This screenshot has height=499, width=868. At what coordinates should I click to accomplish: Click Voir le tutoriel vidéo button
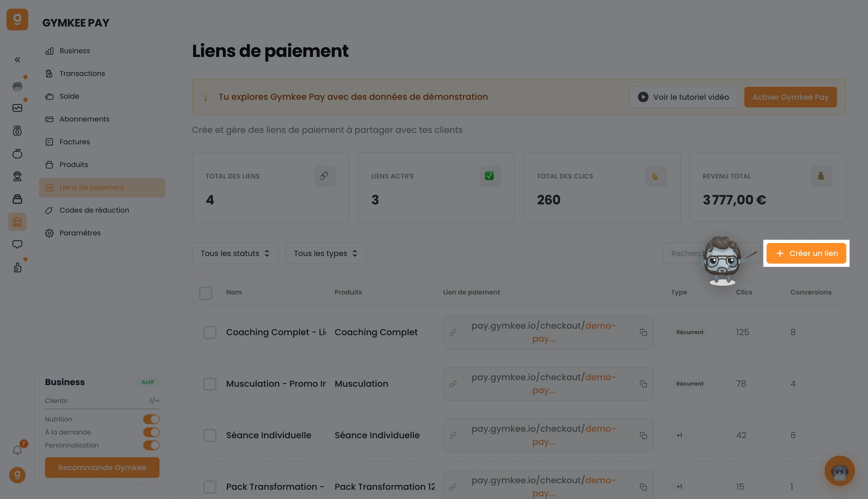pyautogui.click(x=683, y=97)
